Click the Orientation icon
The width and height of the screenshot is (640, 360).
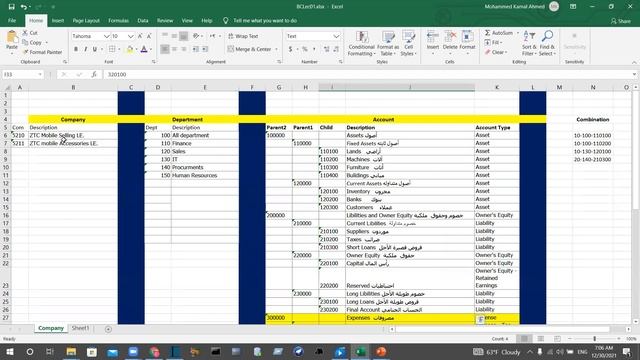[x=196, y=36]
